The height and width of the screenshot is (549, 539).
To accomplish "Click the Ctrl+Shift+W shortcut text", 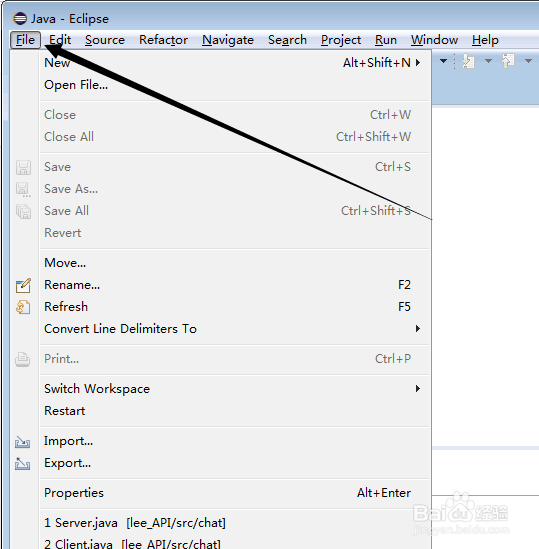I will (374, 137).
